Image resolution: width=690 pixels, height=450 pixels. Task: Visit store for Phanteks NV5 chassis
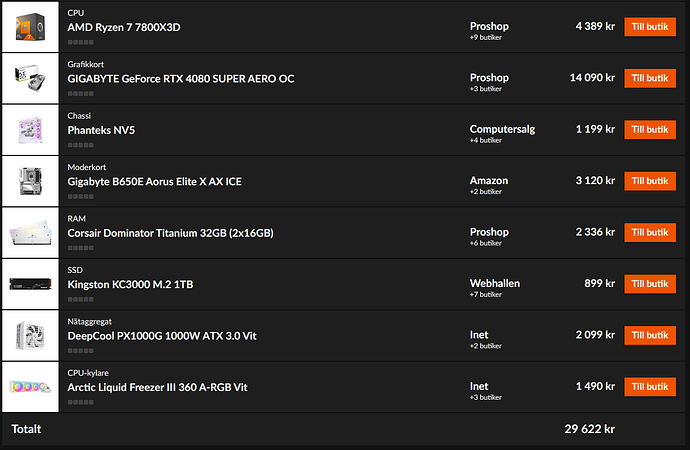point(650,130)
